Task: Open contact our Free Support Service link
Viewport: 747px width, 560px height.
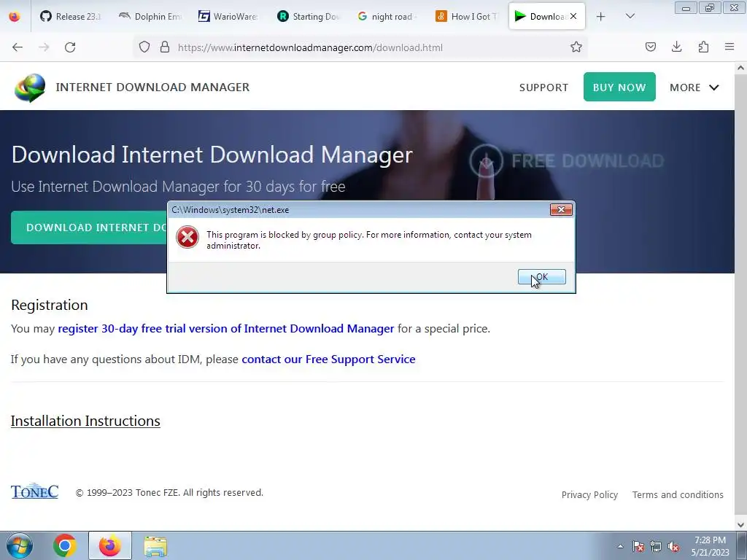Action: click(x=328, y=359)
